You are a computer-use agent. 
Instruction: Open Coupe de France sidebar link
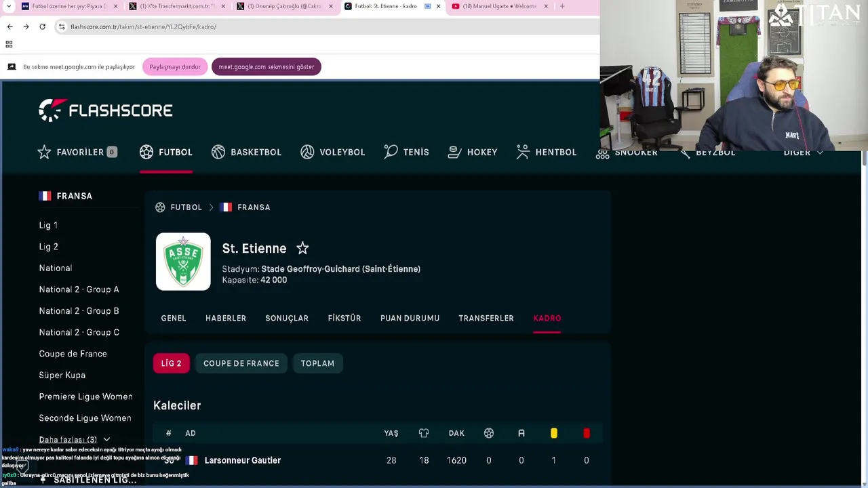point(73,354)
